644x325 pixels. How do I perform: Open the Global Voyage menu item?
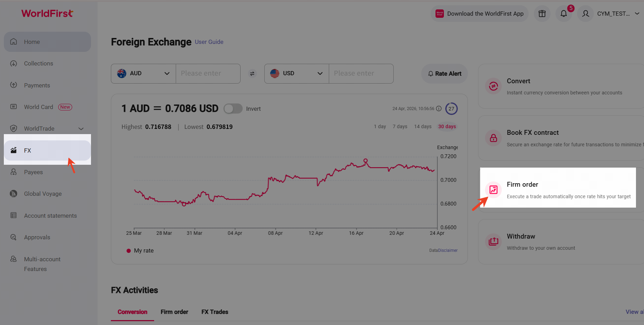click(47, 194)
